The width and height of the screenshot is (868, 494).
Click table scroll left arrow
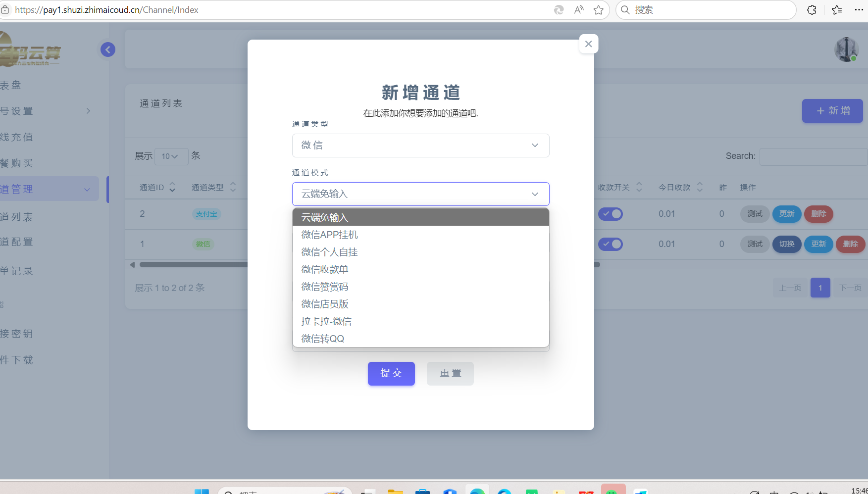tap(132, 265)
